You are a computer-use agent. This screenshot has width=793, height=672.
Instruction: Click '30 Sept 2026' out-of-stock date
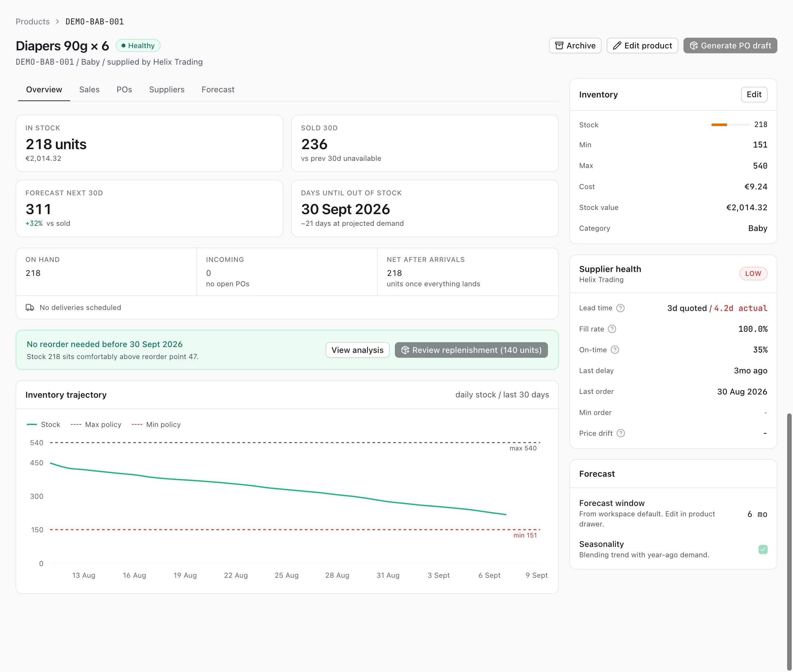tap(345, 210)
